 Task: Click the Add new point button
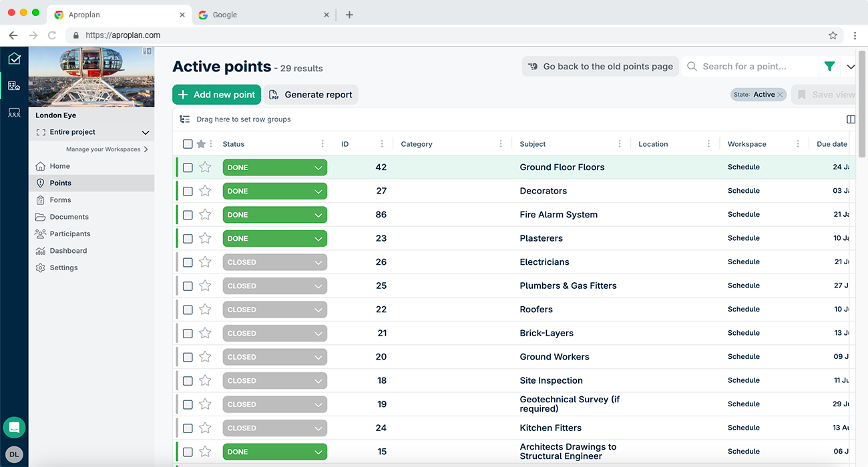(216, 95)
